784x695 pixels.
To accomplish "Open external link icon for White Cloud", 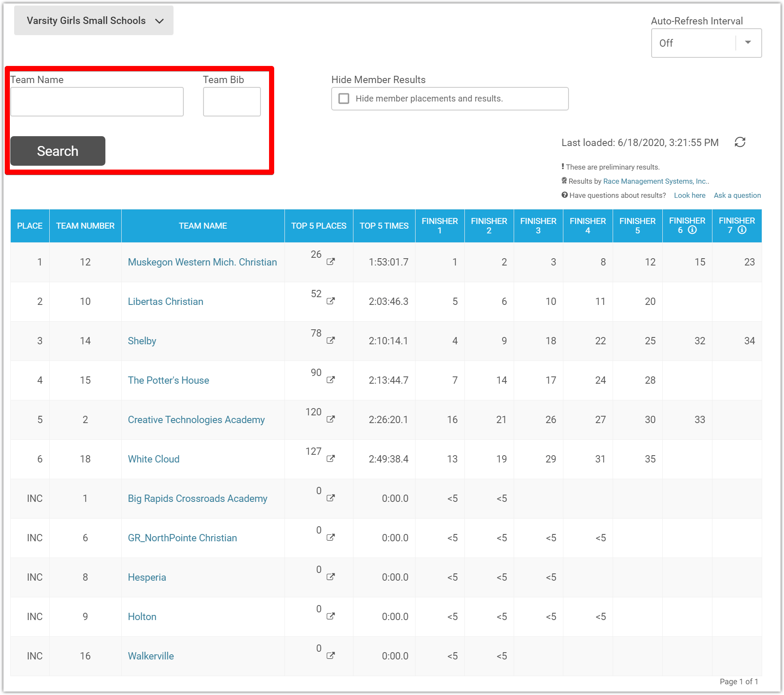I will pyautogui.click(x=330, y=459).
